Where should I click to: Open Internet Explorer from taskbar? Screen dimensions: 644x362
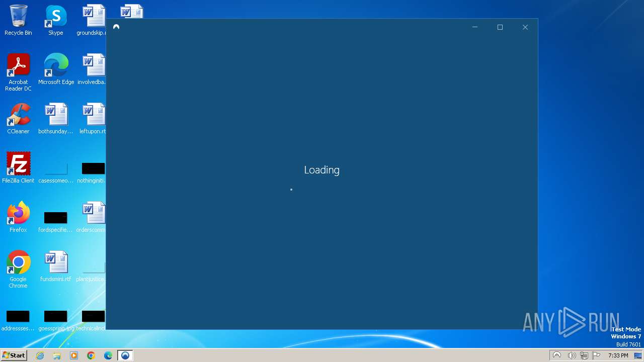click(x=40, y=355)
